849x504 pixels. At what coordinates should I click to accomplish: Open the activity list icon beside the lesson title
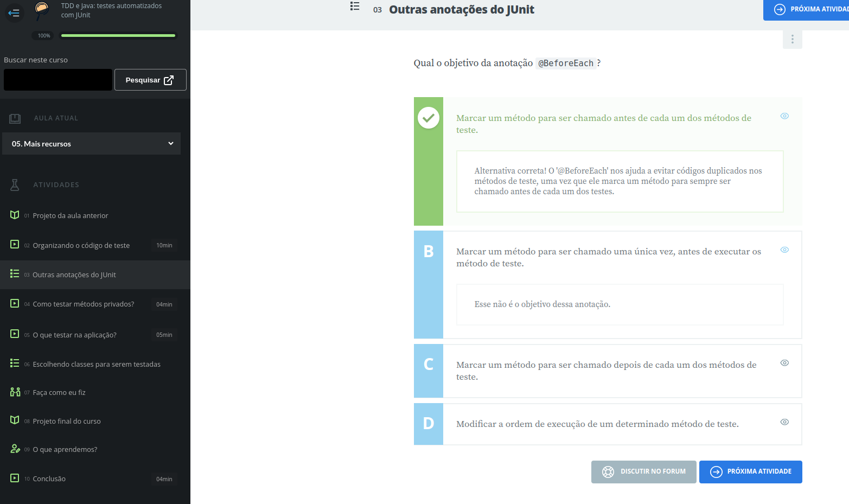(x=355, y=6)
